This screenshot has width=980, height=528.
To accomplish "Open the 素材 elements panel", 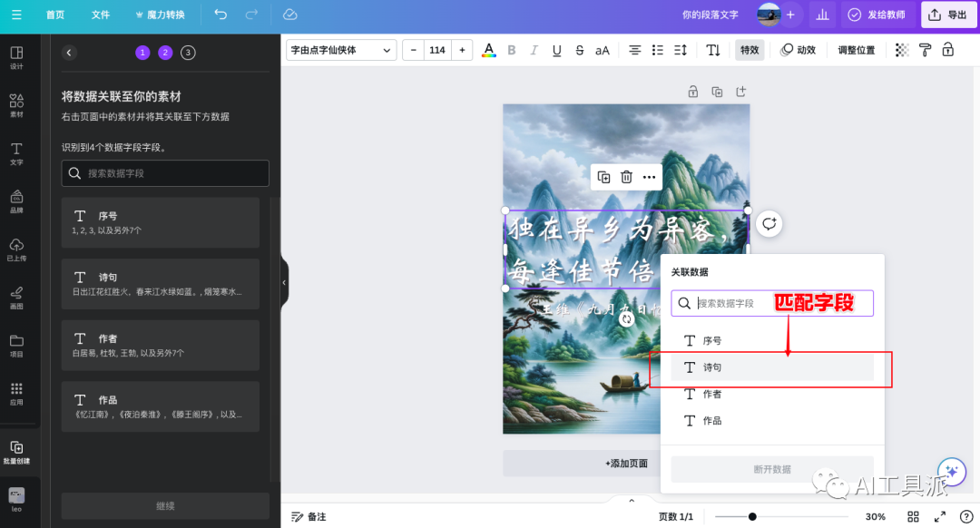I will pos(17,105).
